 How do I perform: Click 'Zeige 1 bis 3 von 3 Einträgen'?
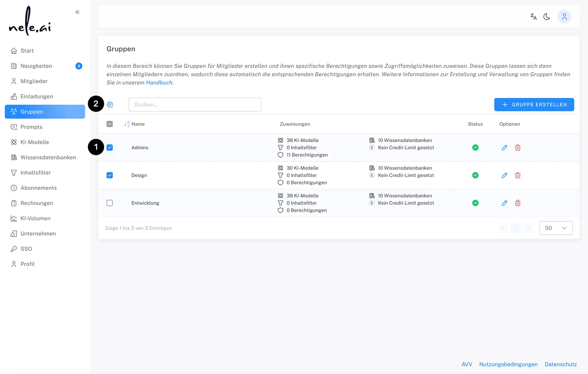tap(138, 228)
